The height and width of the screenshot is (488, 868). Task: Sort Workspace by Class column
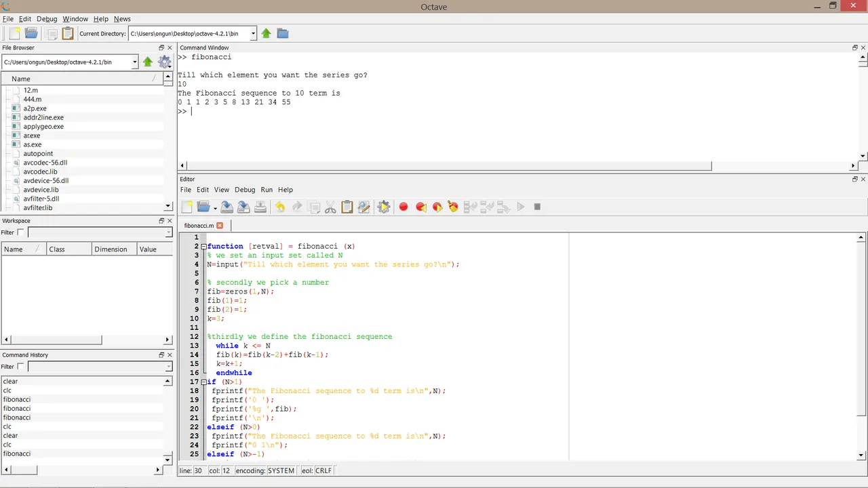[x=68, y=249]
